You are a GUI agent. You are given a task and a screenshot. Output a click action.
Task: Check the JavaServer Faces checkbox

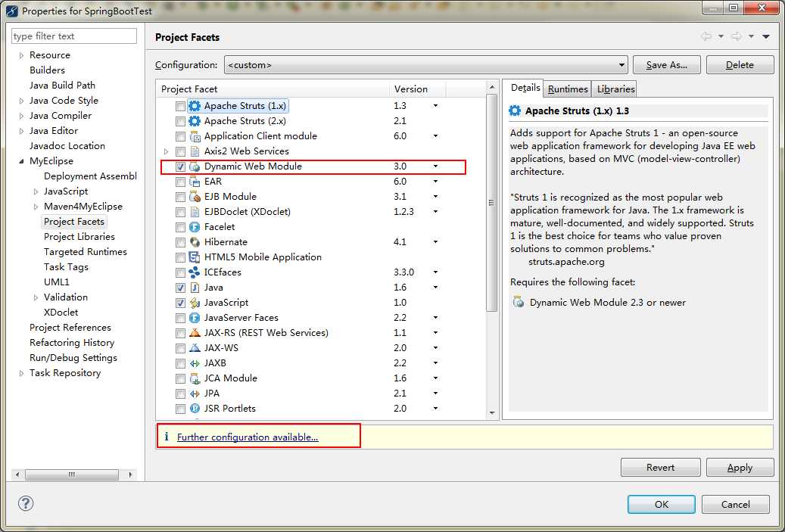tap(180, 318)
